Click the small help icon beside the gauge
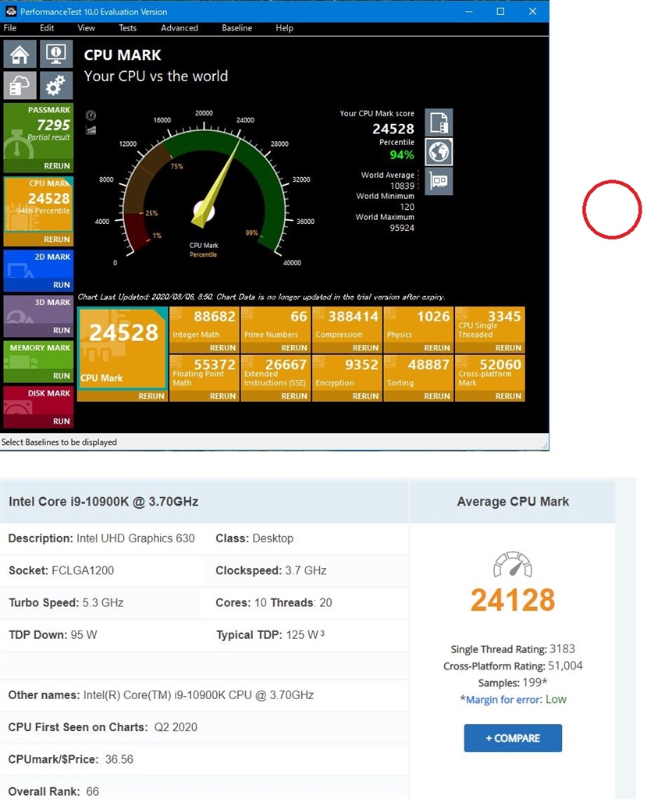672x799 pixels. click(x=91, y=115)
